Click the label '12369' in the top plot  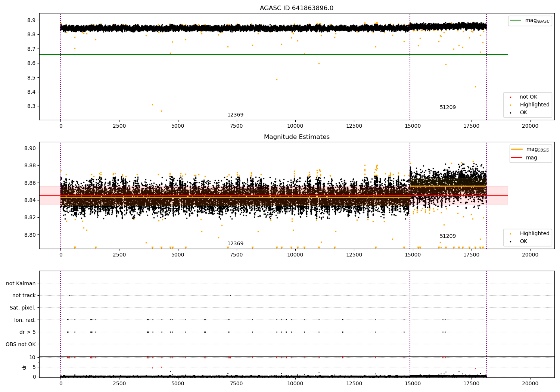(235, 115)
